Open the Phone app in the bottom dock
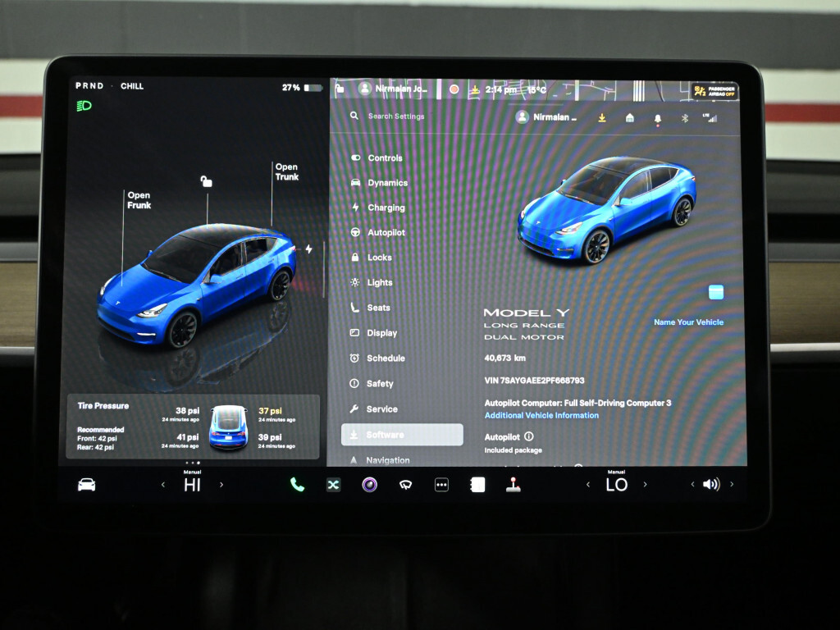 point(297,485)
